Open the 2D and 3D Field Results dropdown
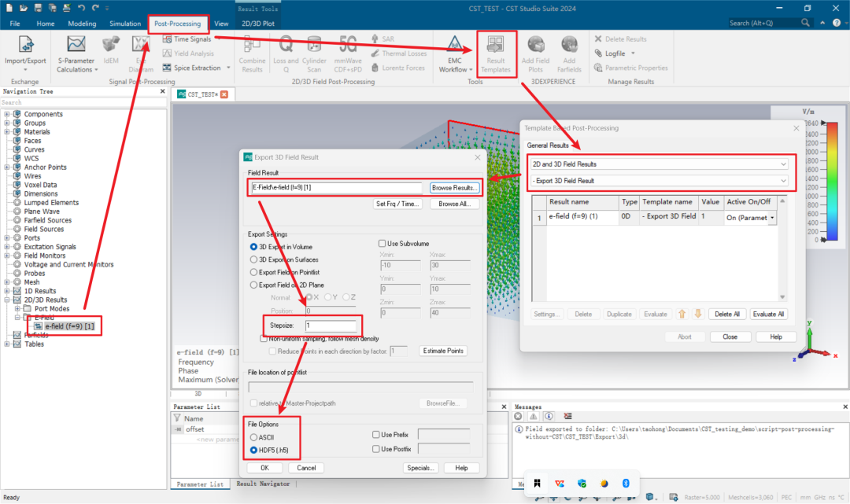This screenshot has height=504, width=850. coord(659,164)
